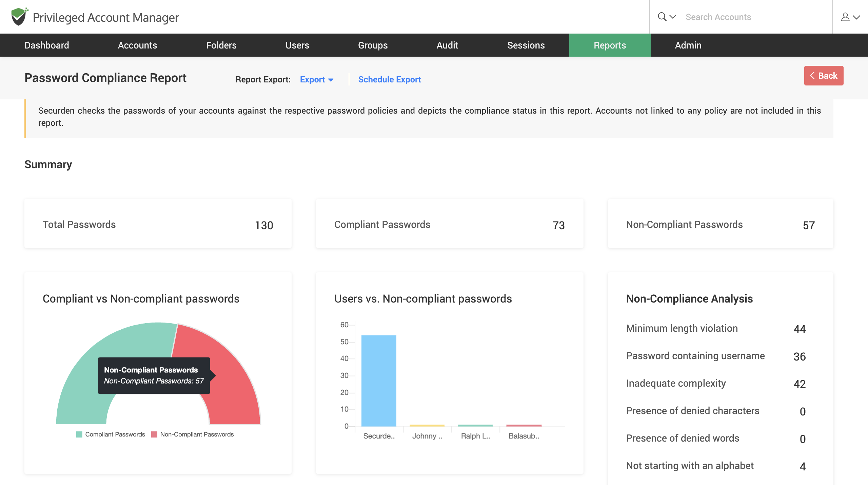
Task: Click the Reports tab navigation icon
Action: coord(609,45)
